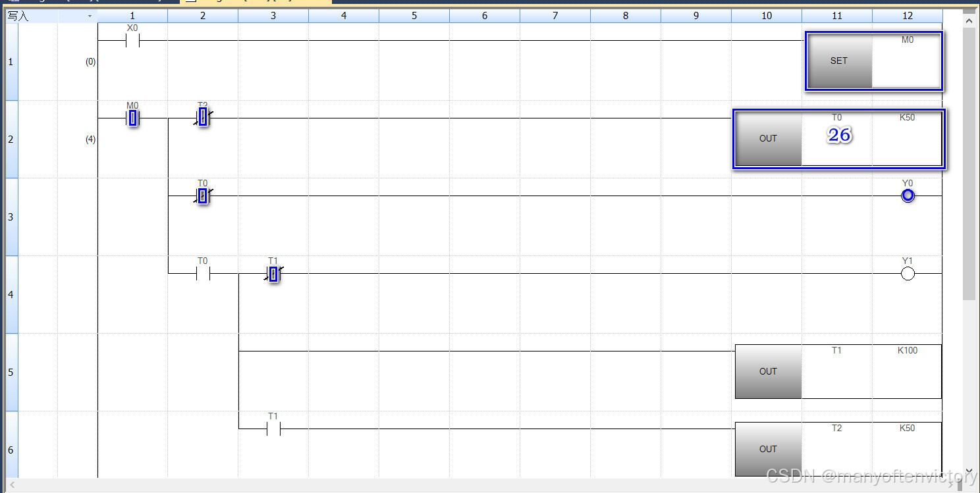
Task: Select ladder row header 1
Action: click(11, 62)
